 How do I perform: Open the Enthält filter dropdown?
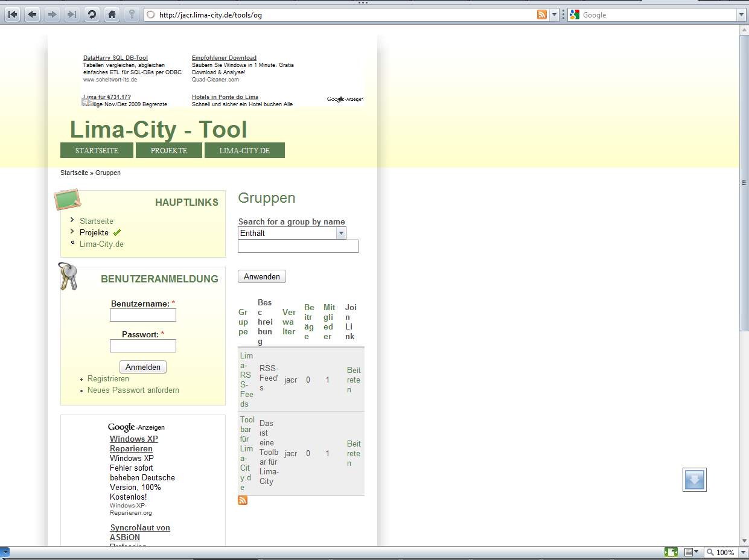pyautogui.click(x=292, y=233)
